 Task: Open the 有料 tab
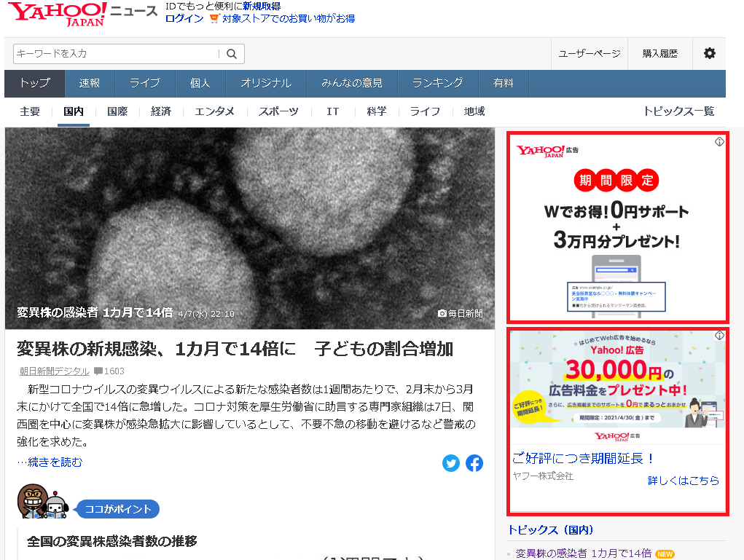tap(504, 84)
